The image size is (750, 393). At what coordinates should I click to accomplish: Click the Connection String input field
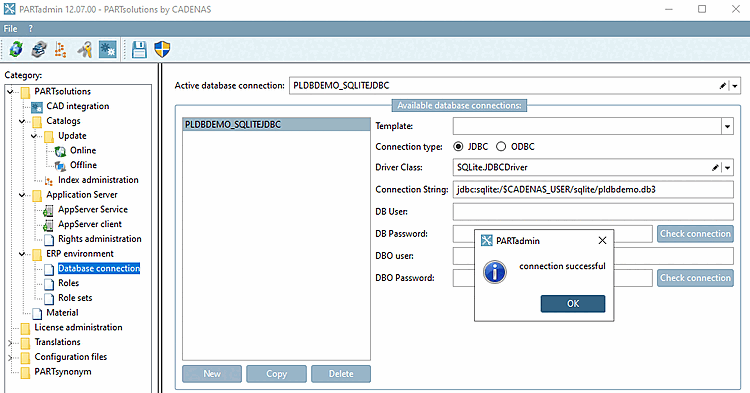[x=593, y=189]
